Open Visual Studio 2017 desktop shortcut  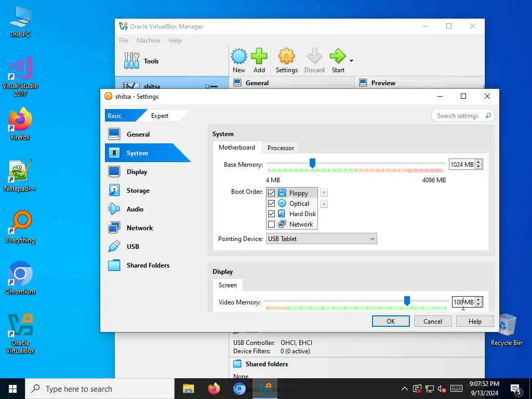[x=20, y=76]
